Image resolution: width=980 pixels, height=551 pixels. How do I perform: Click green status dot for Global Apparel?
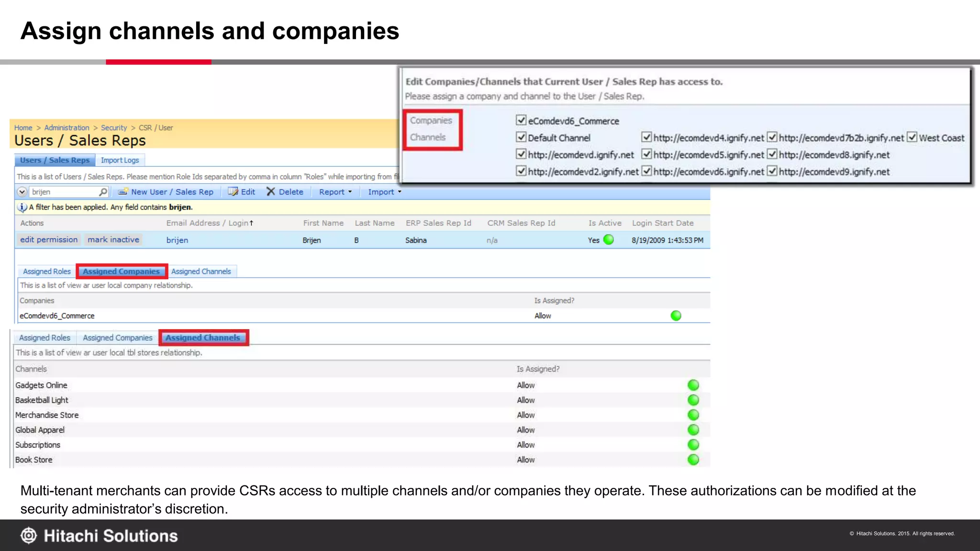tap(693, 430)
